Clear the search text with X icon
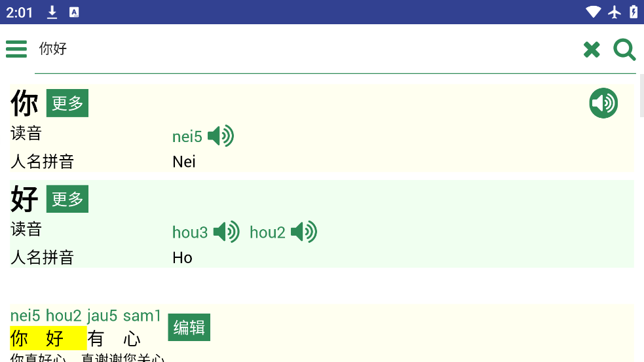 592,50
